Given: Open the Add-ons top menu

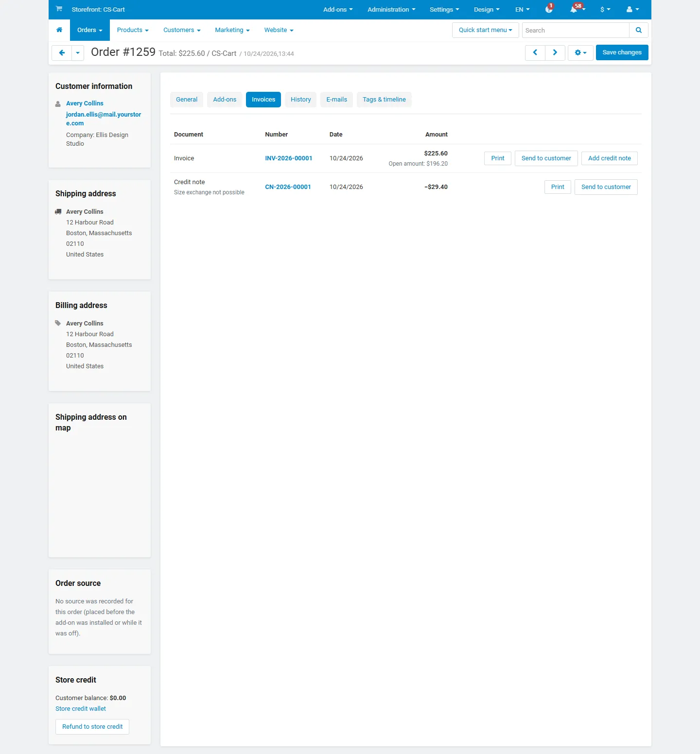Looking at the screenshot, I should coord(338,9).
